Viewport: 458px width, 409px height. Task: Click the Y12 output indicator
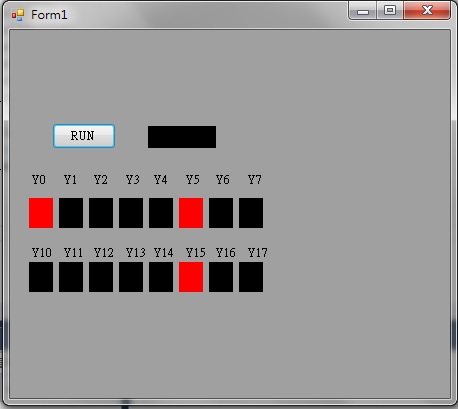[x=101, y=277]
